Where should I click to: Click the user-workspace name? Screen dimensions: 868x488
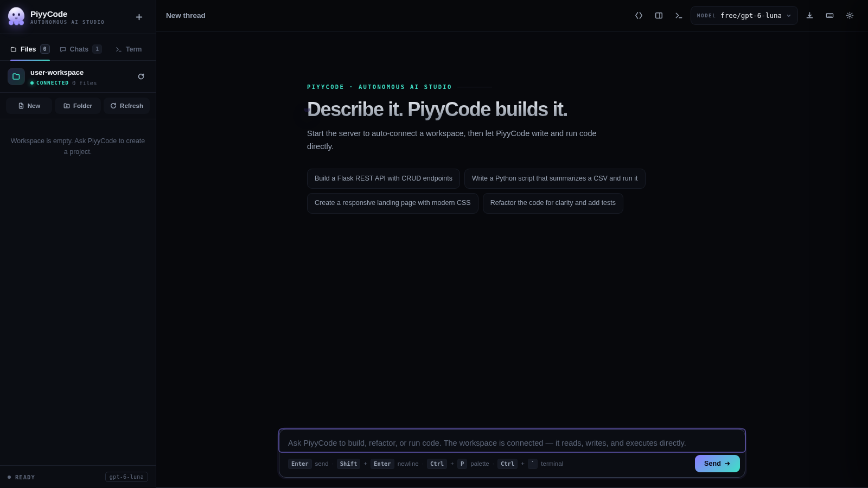pyautogui.click(x=57, y=73)
